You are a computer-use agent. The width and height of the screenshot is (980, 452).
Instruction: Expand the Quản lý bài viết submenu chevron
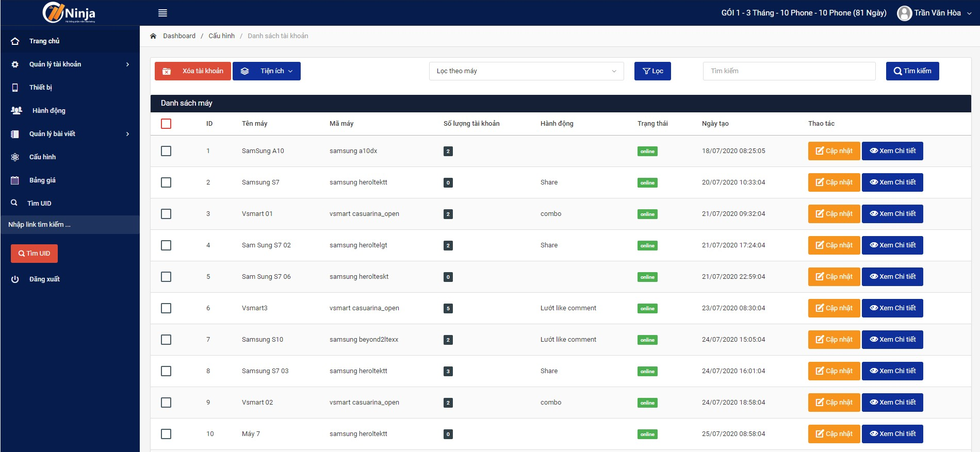[x=128, y=134]
